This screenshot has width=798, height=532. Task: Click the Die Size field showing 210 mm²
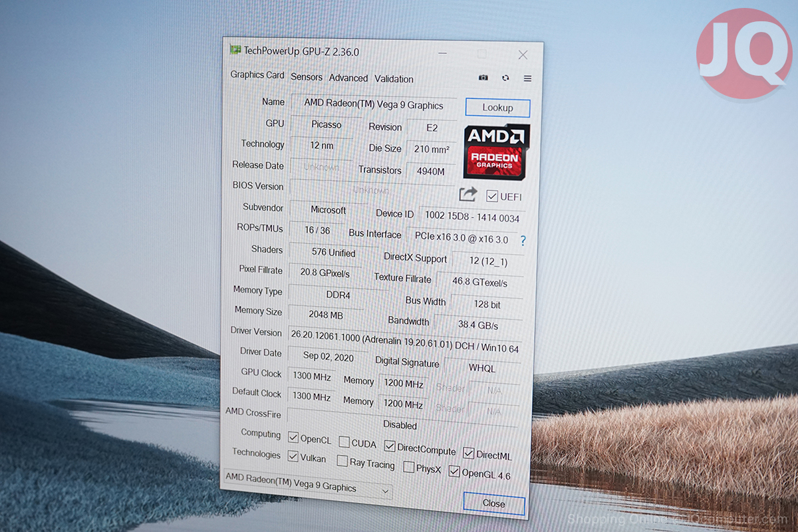pyautogui.click(x=431, y=150)
